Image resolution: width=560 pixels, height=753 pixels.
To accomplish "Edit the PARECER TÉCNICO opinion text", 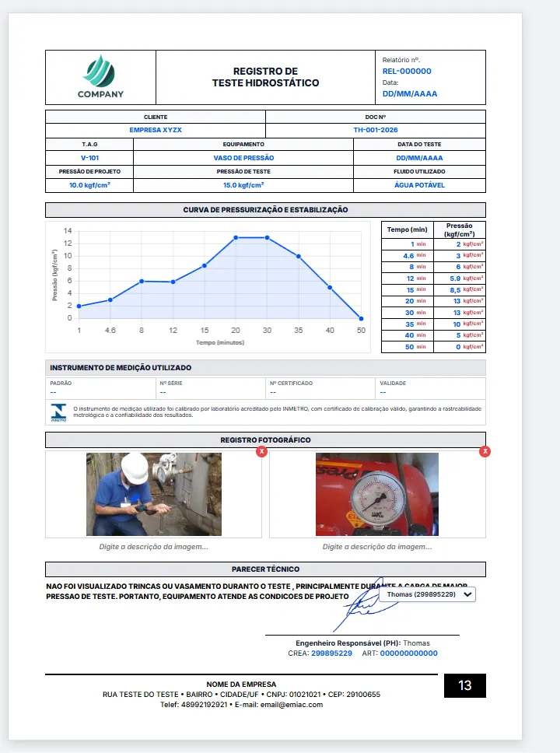I will [257, 591].
